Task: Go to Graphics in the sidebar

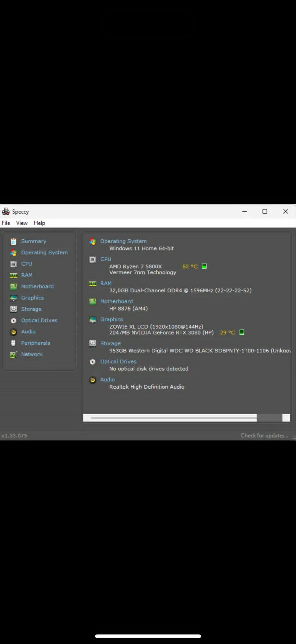Action: pos(32,298)
